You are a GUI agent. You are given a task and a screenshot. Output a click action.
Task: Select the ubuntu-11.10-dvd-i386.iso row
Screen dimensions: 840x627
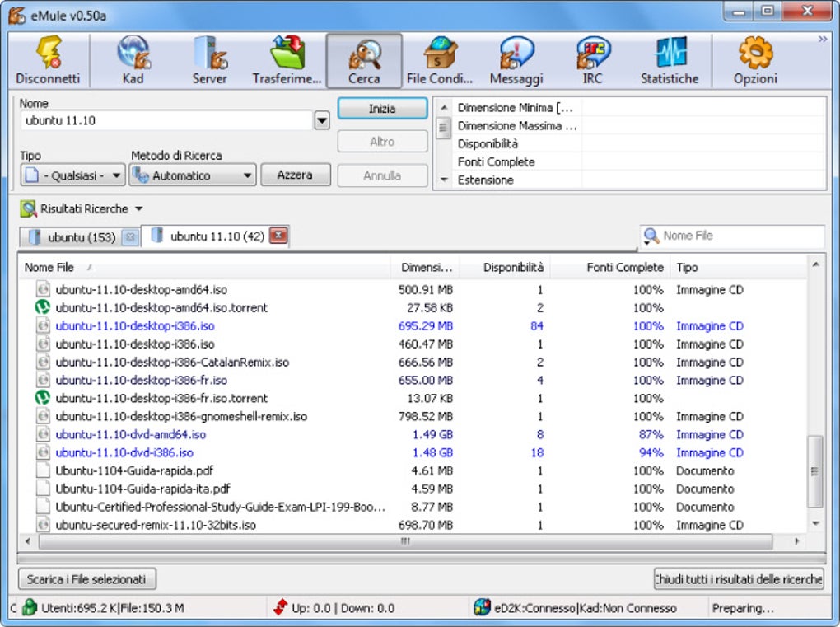pyautogui.click(x=413, y=452)
